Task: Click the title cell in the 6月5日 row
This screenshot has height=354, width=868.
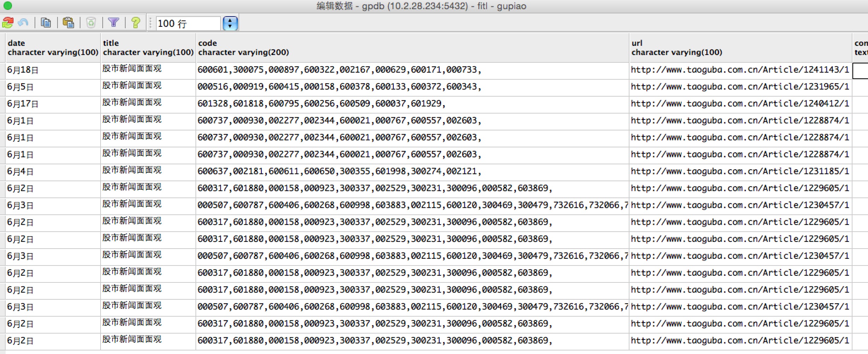Action: tap(148, 87)
